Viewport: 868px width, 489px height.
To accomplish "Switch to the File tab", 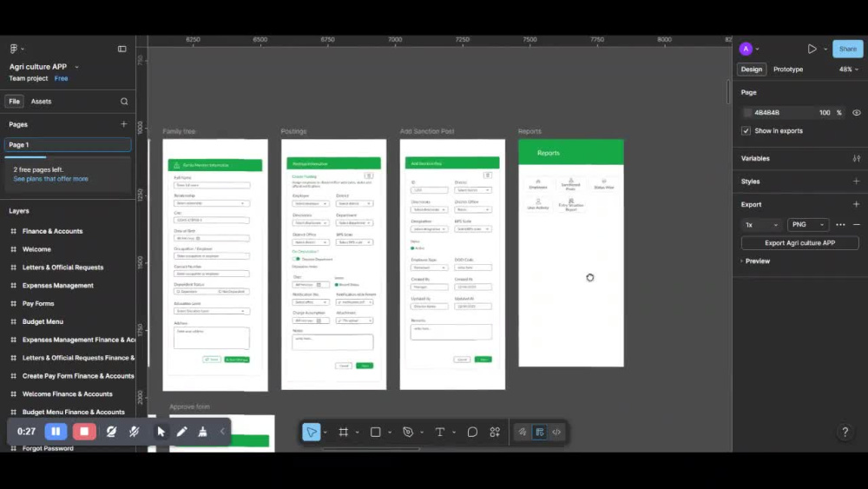I will coord(15,102).
